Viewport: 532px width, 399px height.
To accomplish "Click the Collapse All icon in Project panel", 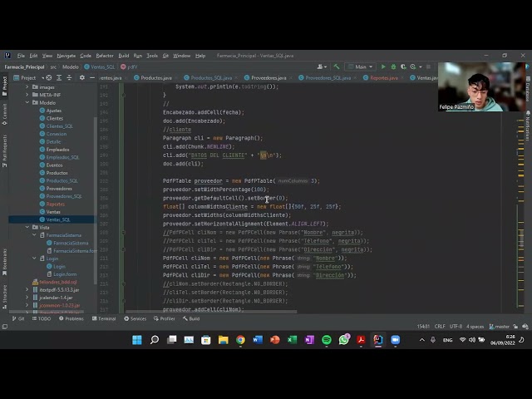I will coord(69,77).
